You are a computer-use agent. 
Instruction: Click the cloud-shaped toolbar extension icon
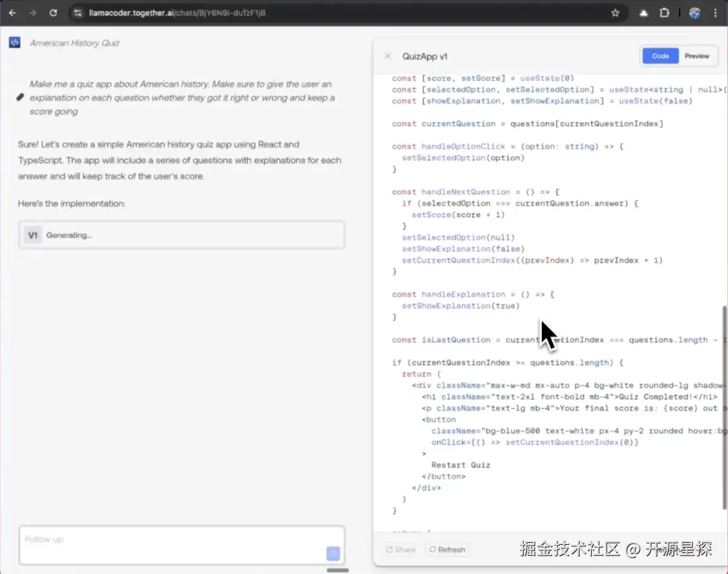click(x=644, y=13)
